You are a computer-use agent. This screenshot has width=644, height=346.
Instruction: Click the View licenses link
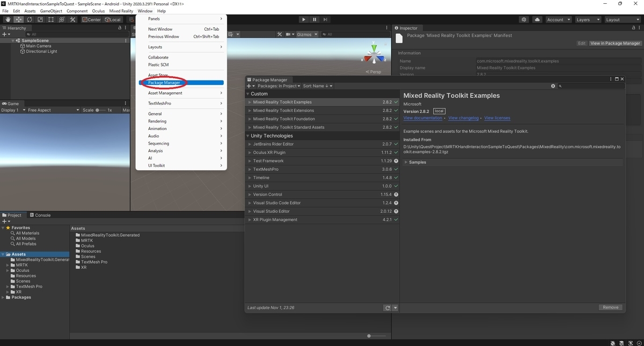click(x=497, y=118)
